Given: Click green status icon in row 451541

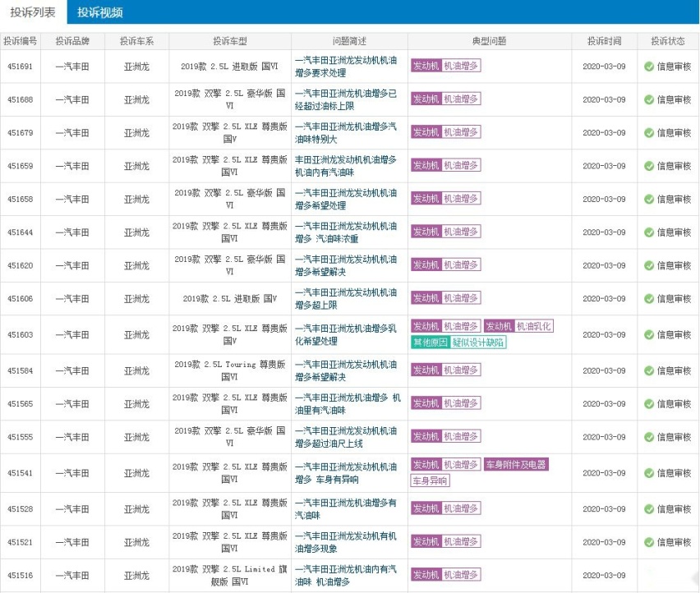Looking at the screenshot, I should [649, 473].
